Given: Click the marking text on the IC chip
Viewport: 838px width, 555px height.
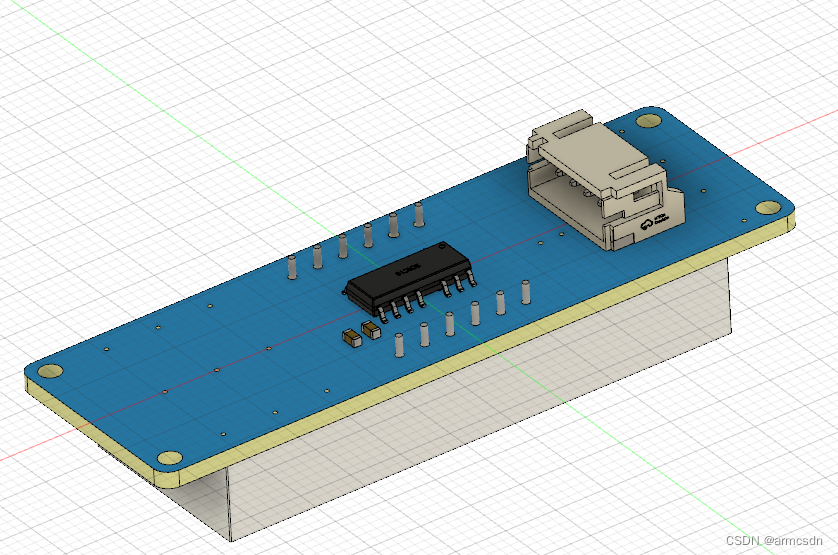Looking at the screenshot, I should (x=408, y=269).
